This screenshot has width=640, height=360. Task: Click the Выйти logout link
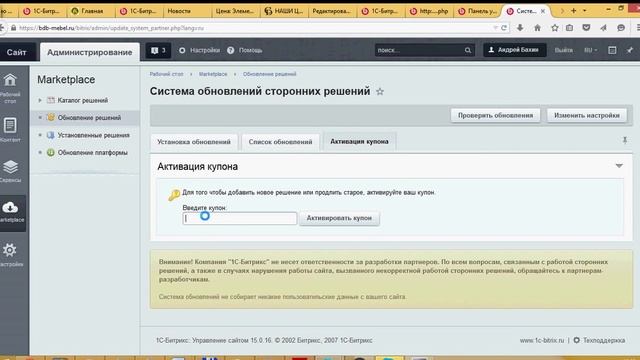tap(563, 50)
